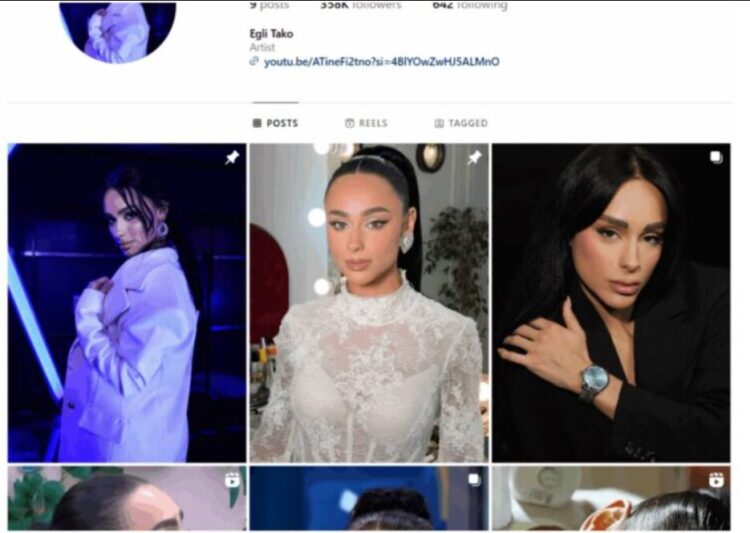Screen dimensions: 750x533
Task: Click the carousel icon on black blazer post
Action: [x=716, y=157]
